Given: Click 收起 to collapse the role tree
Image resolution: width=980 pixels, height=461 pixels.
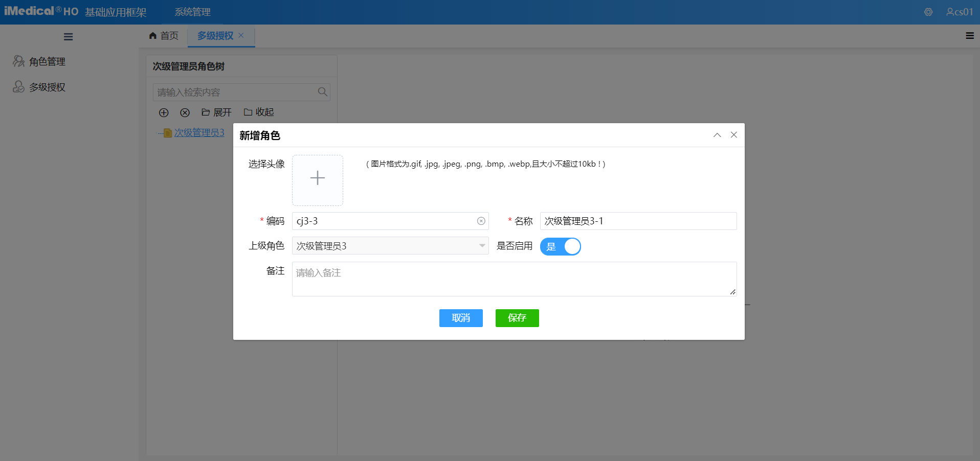Looking at the screenshot, I should pos(258,112).
